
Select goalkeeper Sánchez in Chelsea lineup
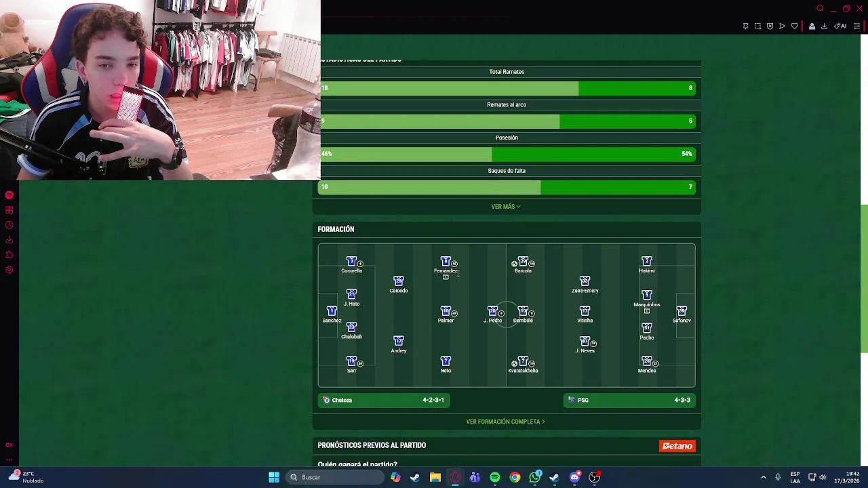tap(332, 314)
